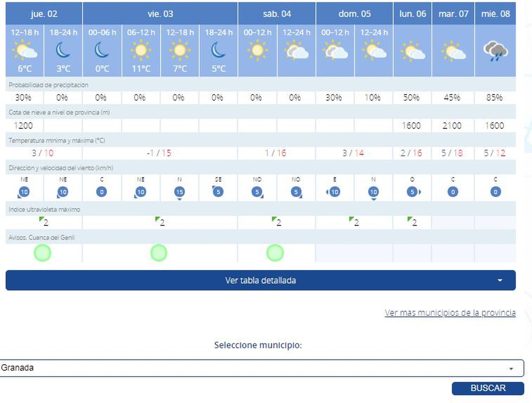Screen dimensions: 532x403
Task: Click the arrow on Ver tabla detallada bar
Action: coord(499,281)
